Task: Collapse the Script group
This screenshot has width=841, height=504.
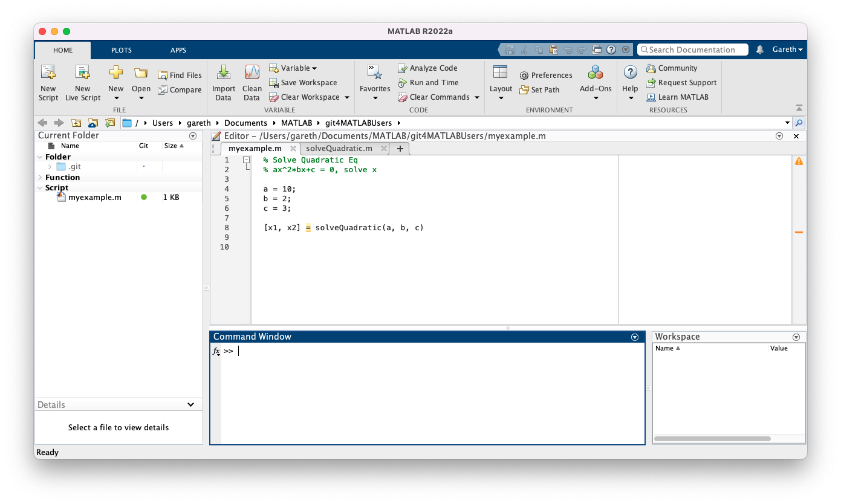Action: coord(40,188)
